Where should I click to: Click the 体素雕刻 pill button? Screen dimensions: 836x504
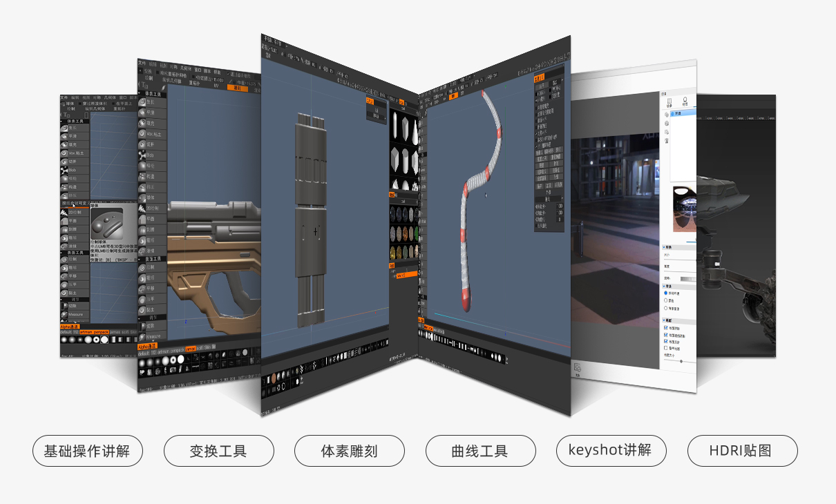coord(349,451)
